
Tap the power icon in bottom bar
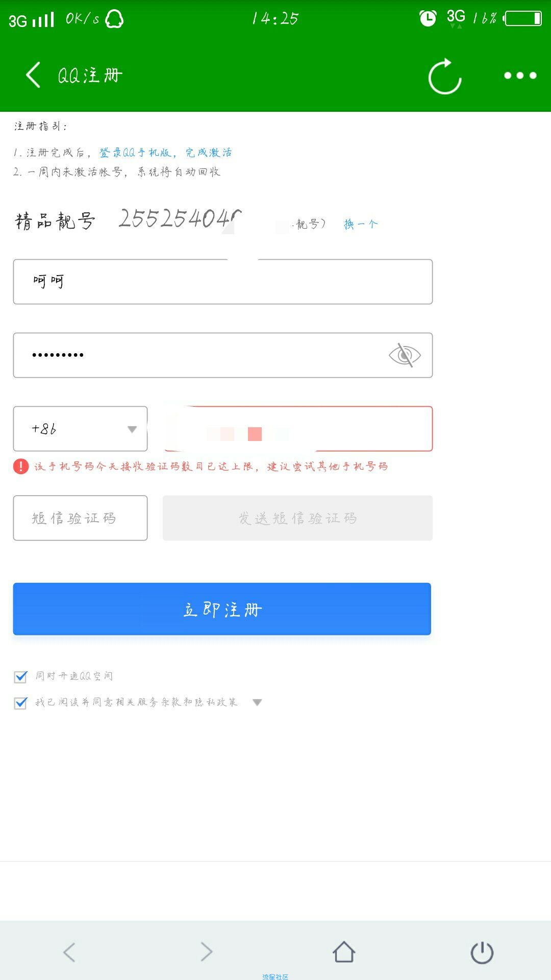click(482, 952)
